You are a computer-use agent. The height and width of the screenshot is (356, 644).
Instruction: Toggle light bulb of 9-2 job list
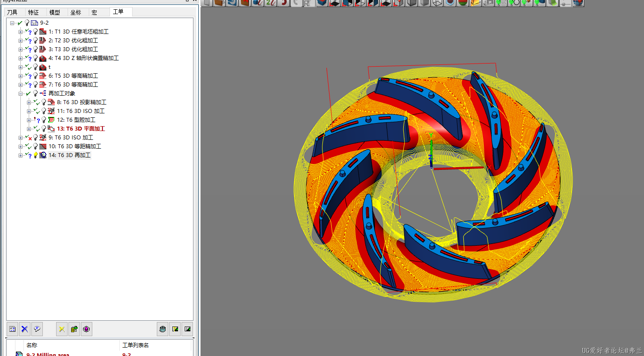pyautogui.click(x=27, y=23)
